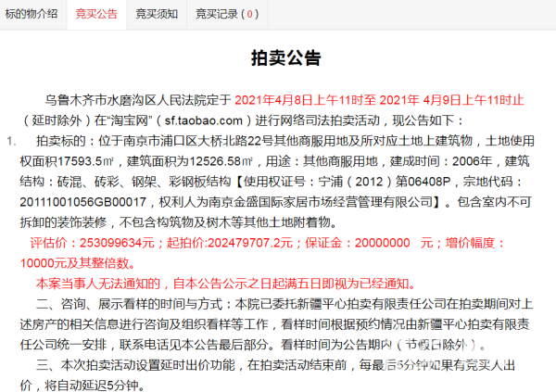Click the end date 4月9日上午11时止

474,100
